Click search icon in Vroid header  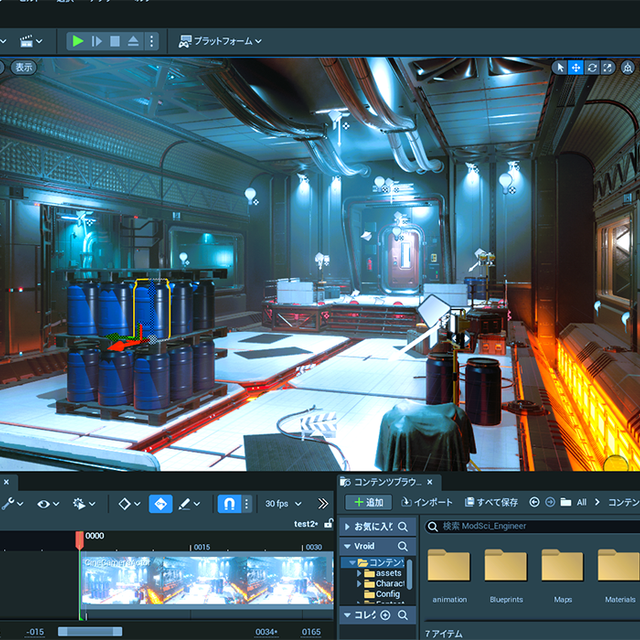[402, 546]
